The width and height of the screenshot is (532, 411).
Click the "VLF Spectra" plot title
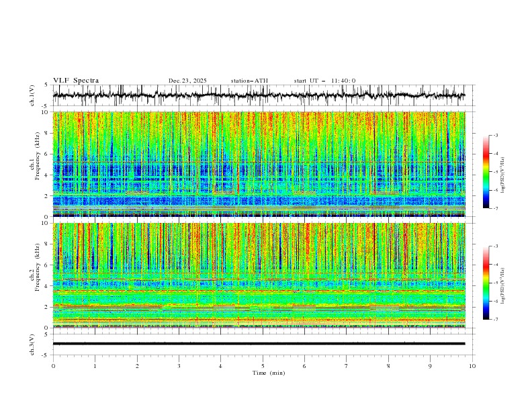tap(76, 81)
